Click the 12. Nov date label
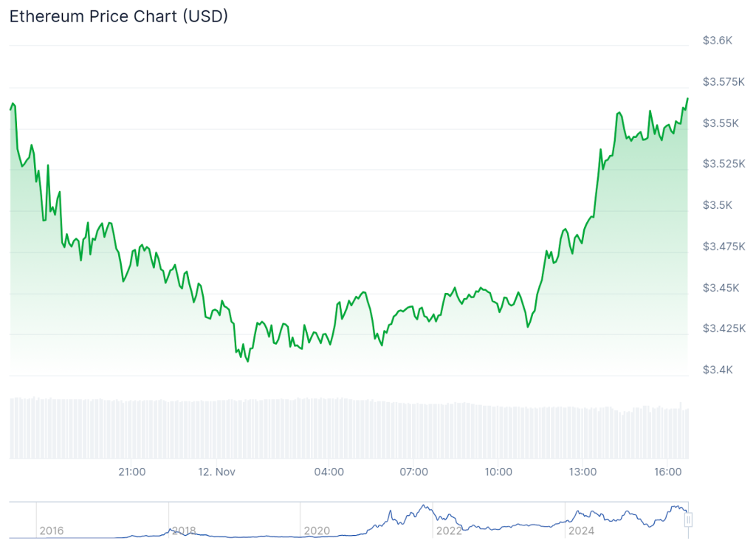Screen dimensions: 756x552 tap(216, 472)
